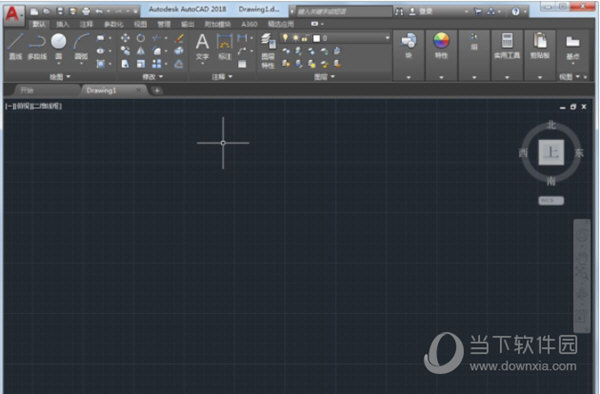Switch to the Parametric (参数化) ribbon tab
The image size is (600, 394).
pyautogui.click(x=114, y=24)
